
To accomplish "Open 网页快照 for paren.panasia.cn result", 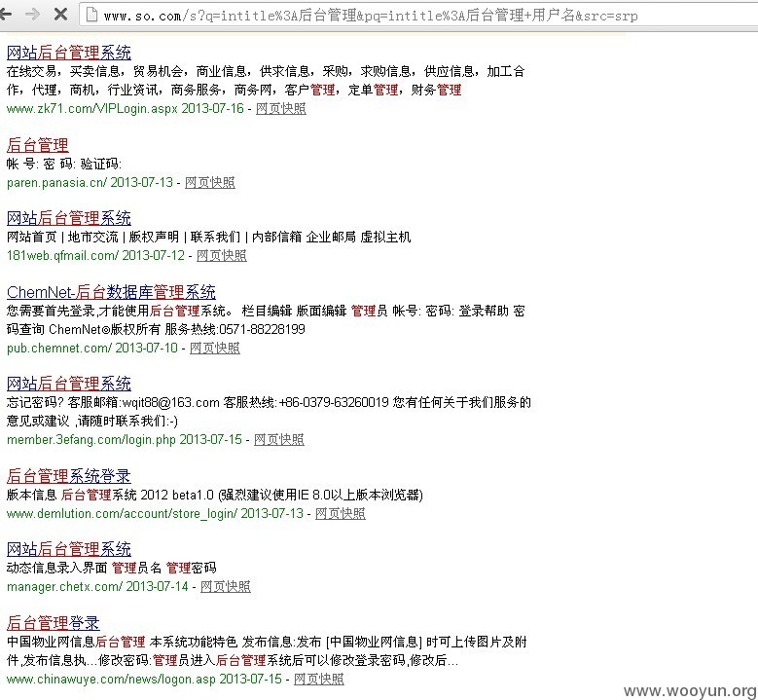I will pos(210,182).
